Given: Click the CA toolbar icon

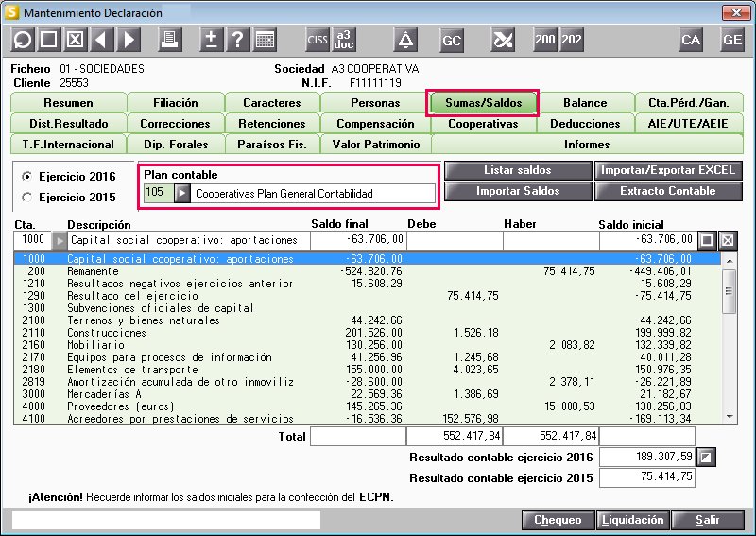Looking at the screenshot, I should tap(691, 40).
